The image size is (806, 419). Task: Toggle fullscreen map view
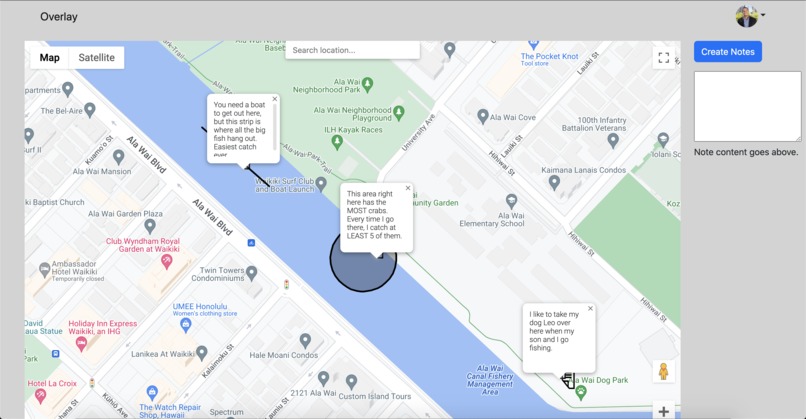(x=664, y=58)
